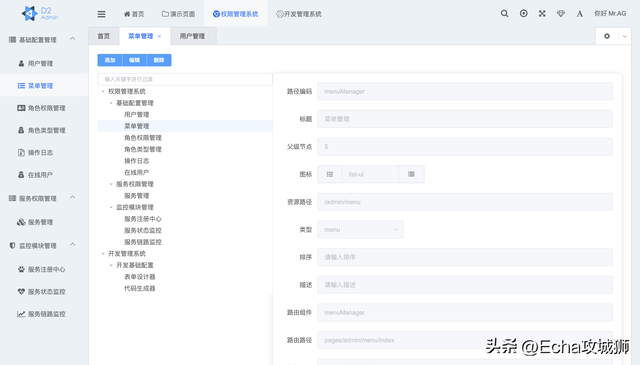Select 开发管理系统 top menu
640x365 pixels.
click(299, 14)
